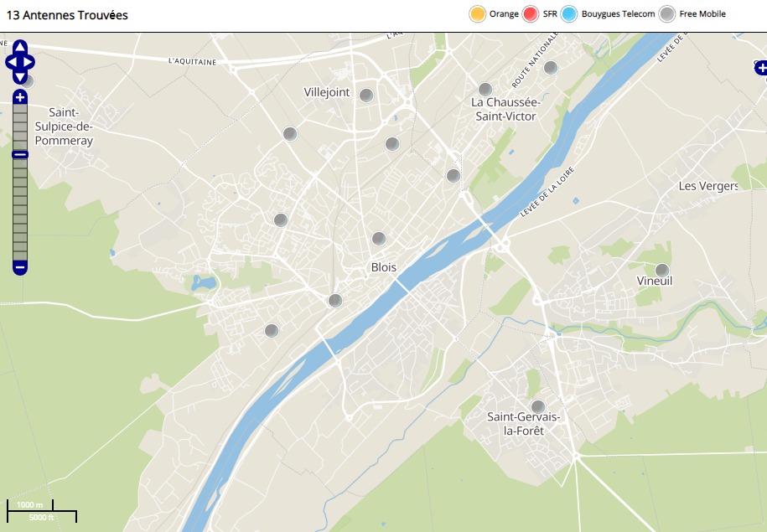Click the Les Vergers label
Viewport: 767px width, 532px height.
pyautogui.click(x=708, y=186)
